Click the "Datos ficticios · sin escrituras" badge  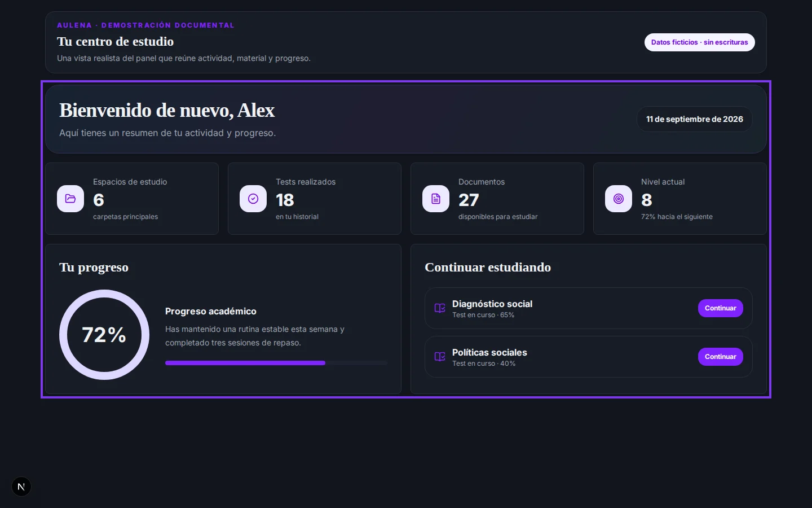(x=699, y=42)
